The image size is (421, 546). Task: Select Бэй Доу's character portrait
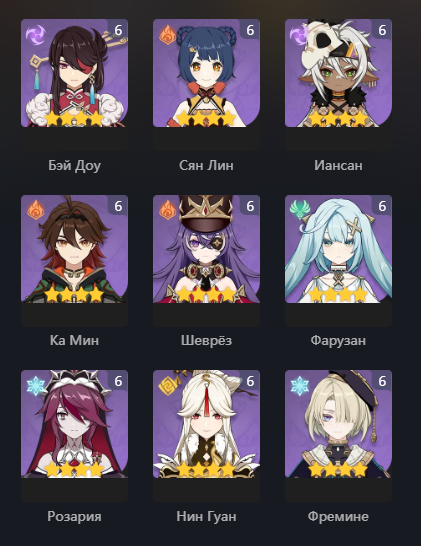click(74, 73)
